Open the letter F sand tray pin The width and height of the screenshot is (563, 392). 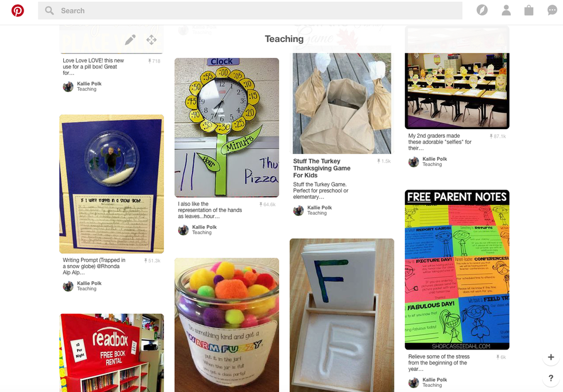pyautogui.click(x=341, y=315)
